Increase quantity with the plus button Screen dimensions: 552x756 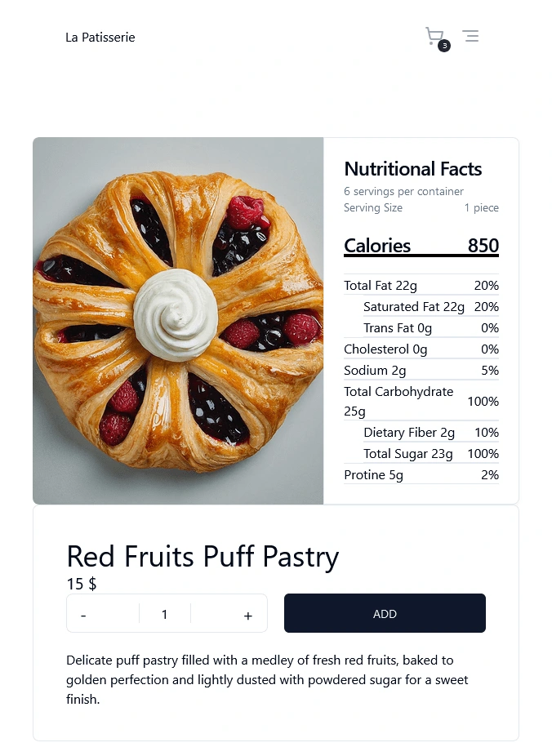pyautogui.click(x=248, y=616)
